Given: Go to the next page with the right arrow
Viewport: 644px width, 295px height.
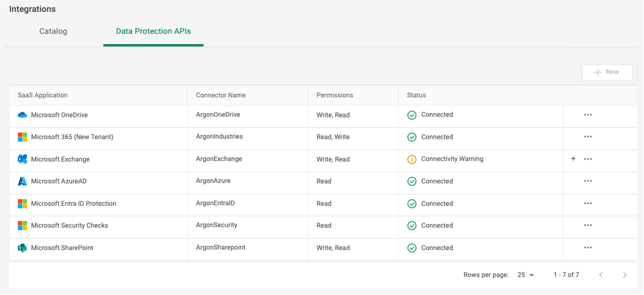Looking at the screenshot, I should point(625,275).
